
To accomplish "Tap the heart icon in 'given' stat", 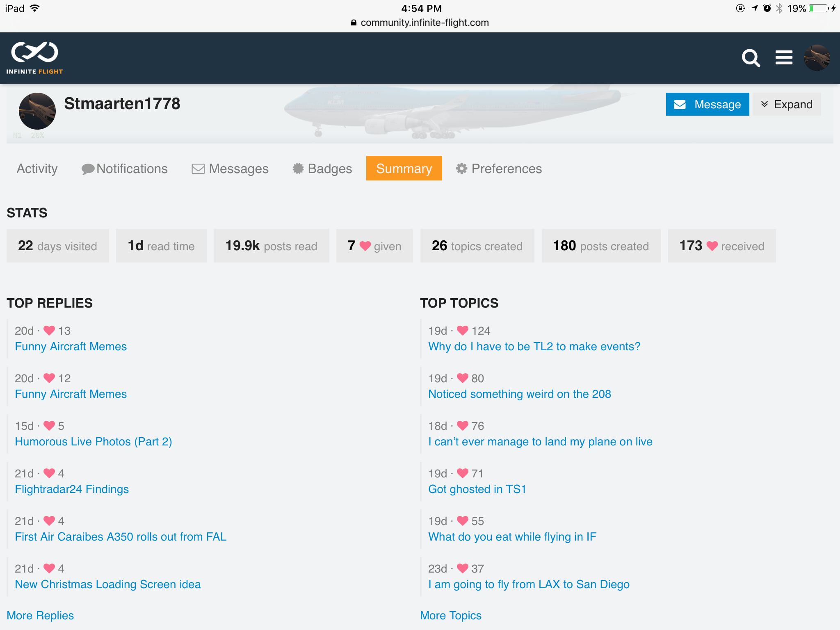I will (x=365, y=246).
